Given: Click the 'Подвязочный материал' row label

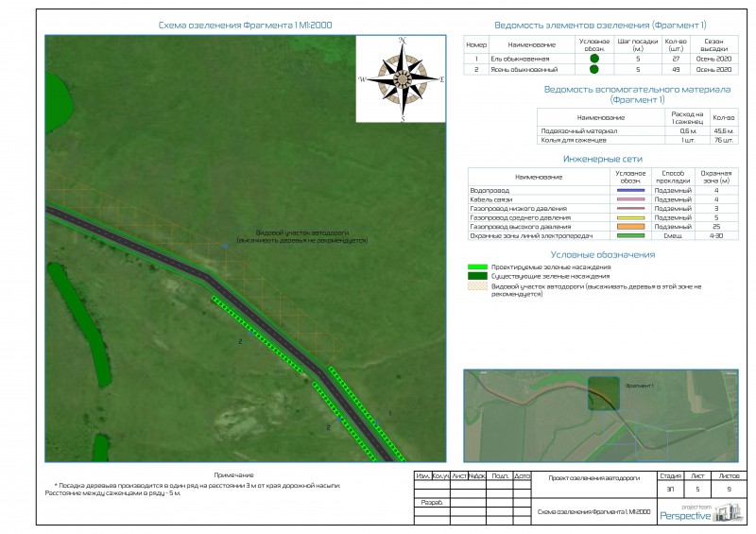Looking at the screenshot, I should click(x=579, y=131).
